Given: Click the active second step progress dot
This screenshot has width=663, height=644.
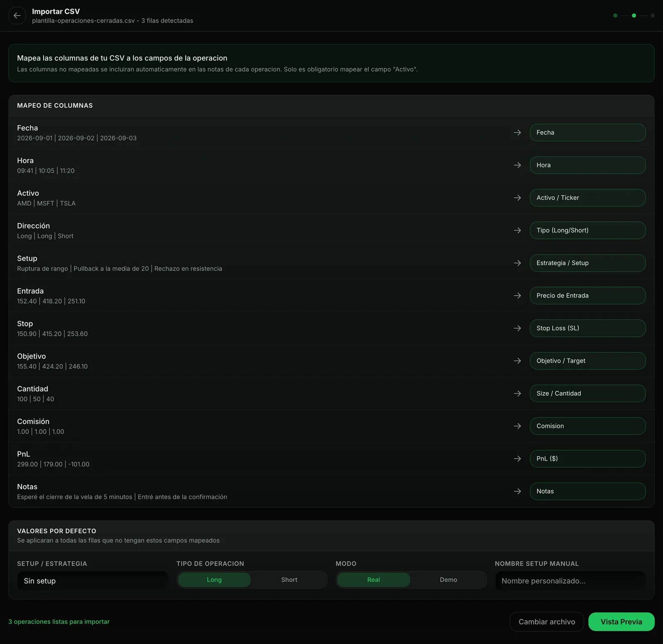Looking at the screenshot, I should tap(634, 16).
